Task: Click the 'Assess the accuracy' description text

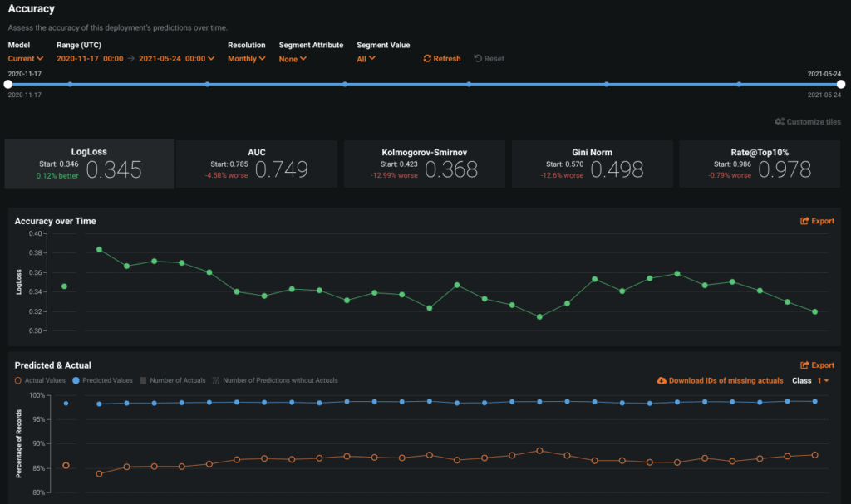Action: click(x=118, y=27)
